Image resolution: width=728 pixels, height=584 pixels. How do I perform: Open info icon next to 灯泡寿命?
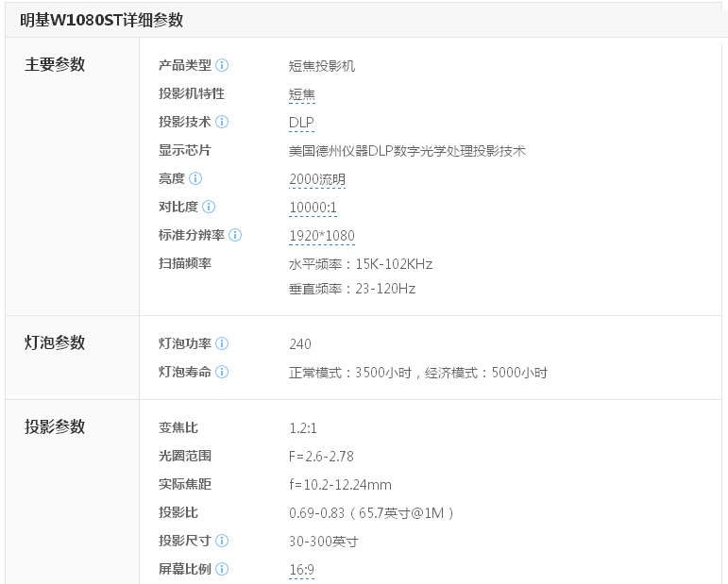[222, 372]
